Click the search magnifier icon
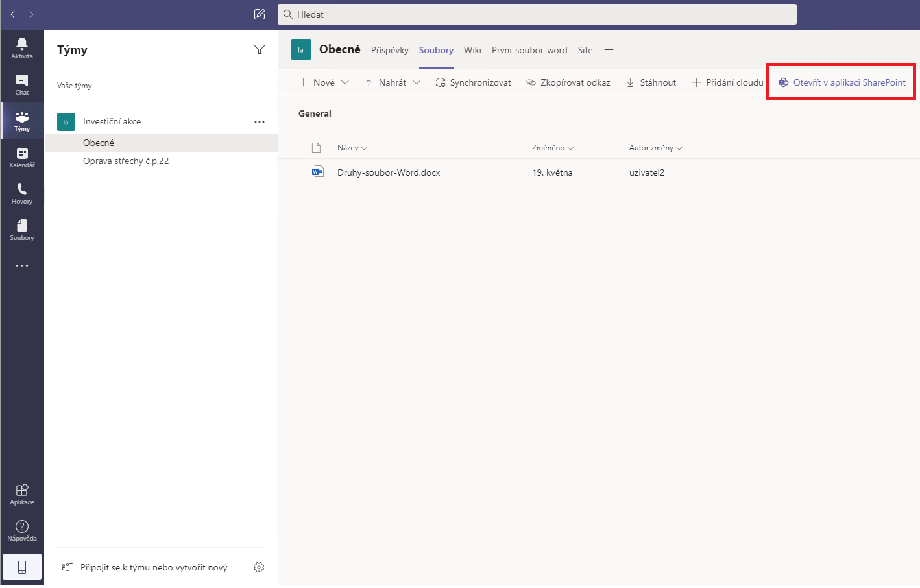 click(x=288, y=14)
